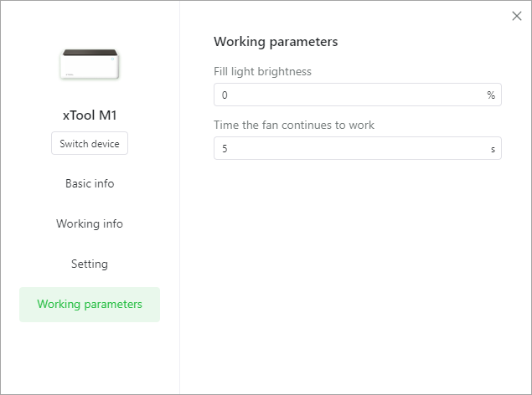Select the 0 value in brightness field
Image resolution: width=532 pixels, height=395 pixels.
(225, 95)
